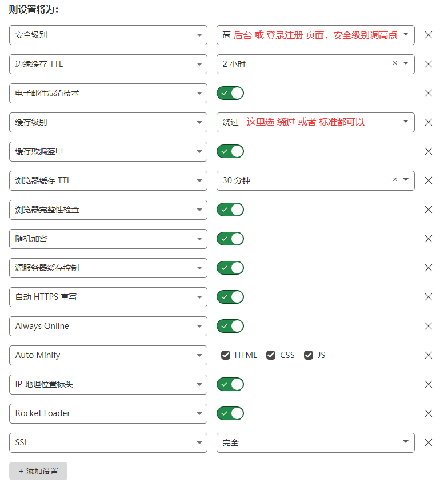Open the 缓存级别 value dropdown showing 绕过

pos(315,122)
